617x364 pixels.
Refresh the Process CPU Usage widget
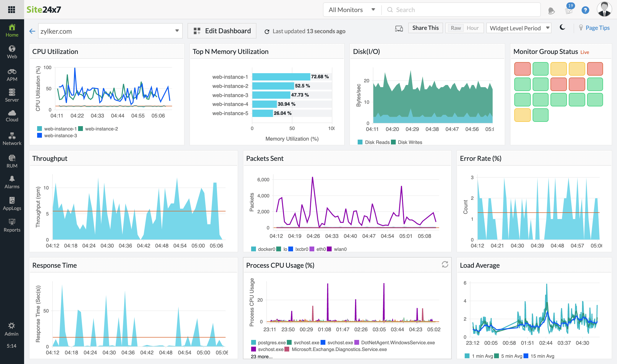pos(445,264)
